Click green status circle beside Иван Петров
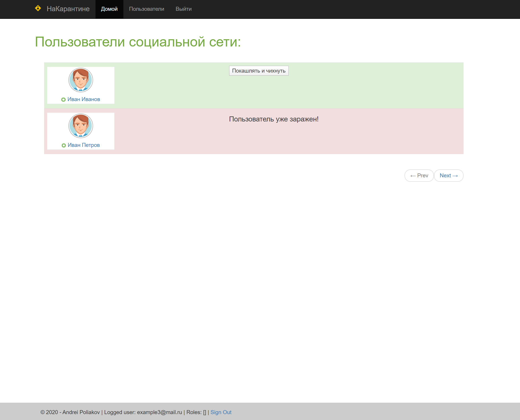This screenshot has width=520, height=420. [64, 145]
